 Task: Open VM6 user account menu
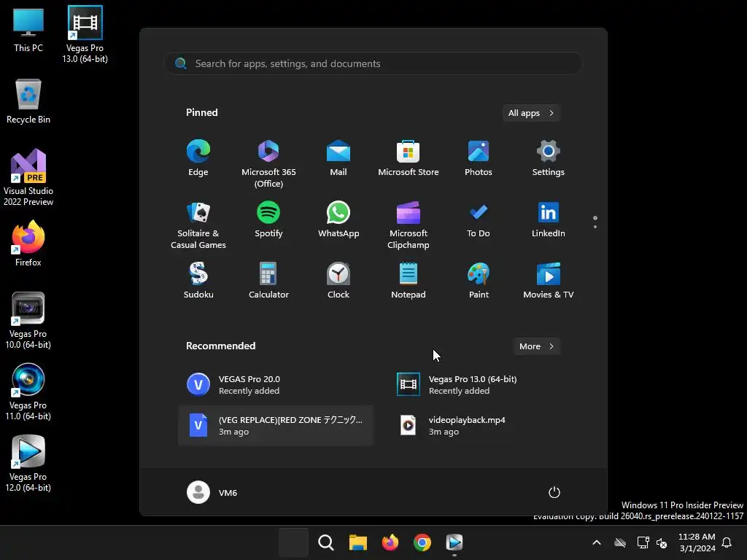pyautogui.click(x=212, y=492)
